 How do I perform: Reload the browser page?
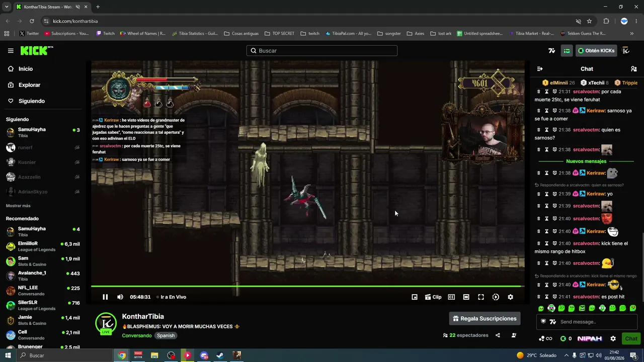(x=32, y=21)
